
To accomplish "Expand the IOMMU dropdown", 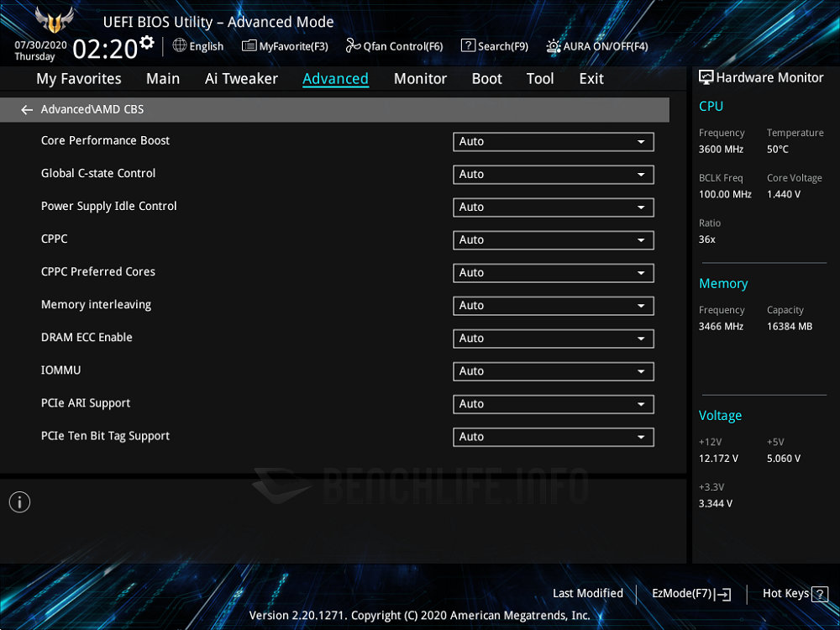I will 553,371.
